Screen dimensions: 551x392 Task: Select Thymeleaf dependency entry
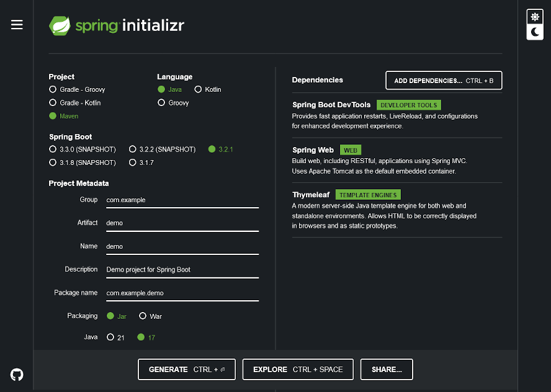coord(396,210)
